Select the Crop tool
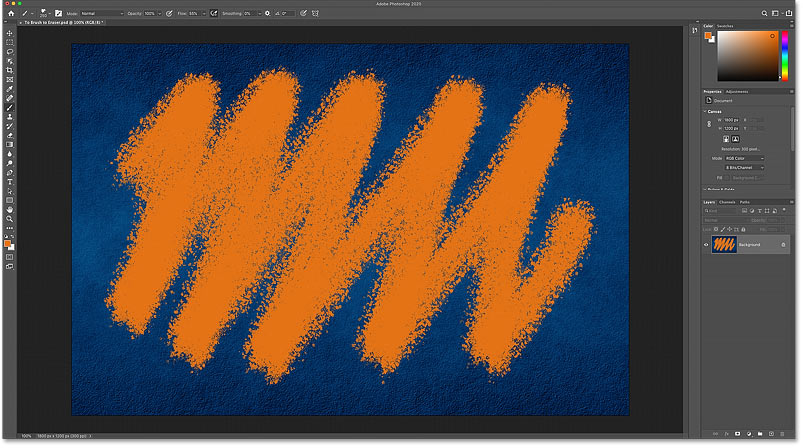 10,70
